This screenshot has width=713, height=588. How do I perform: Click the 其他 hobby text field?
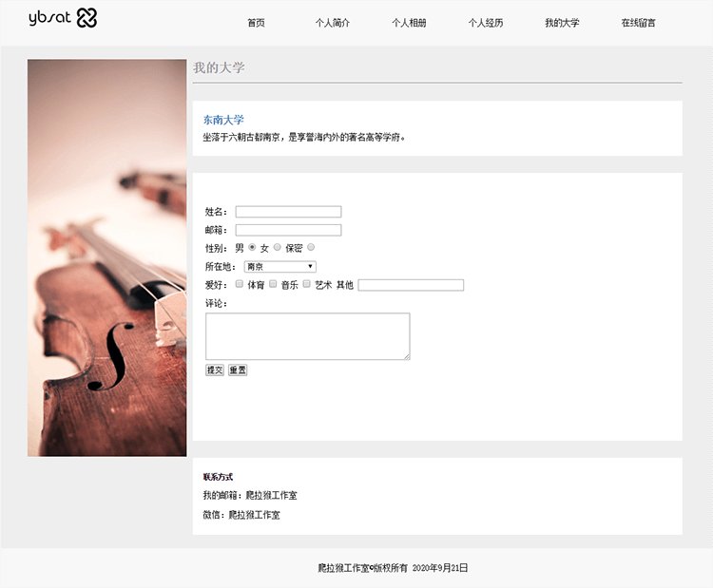[411, 285]
